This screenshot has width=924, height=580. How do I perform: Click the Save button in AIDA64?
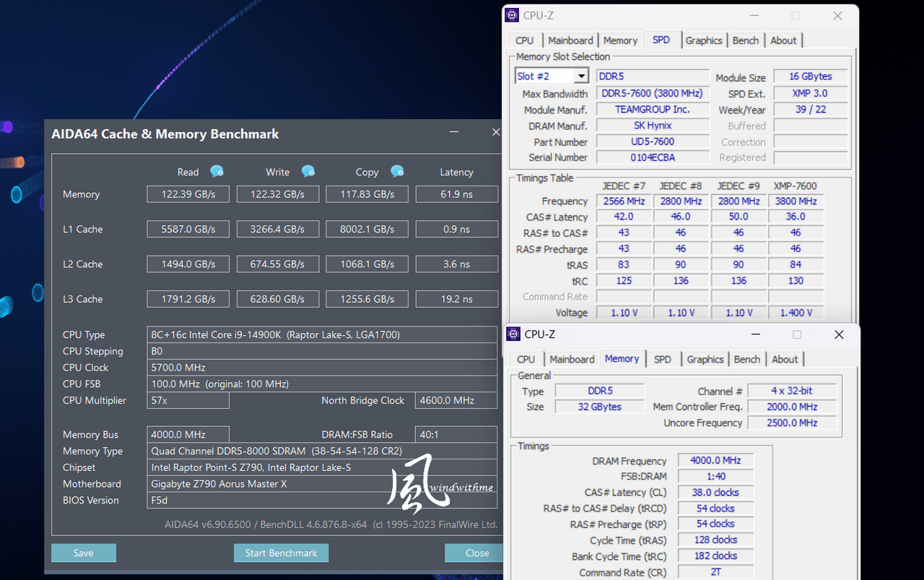(x=83, y=553)
